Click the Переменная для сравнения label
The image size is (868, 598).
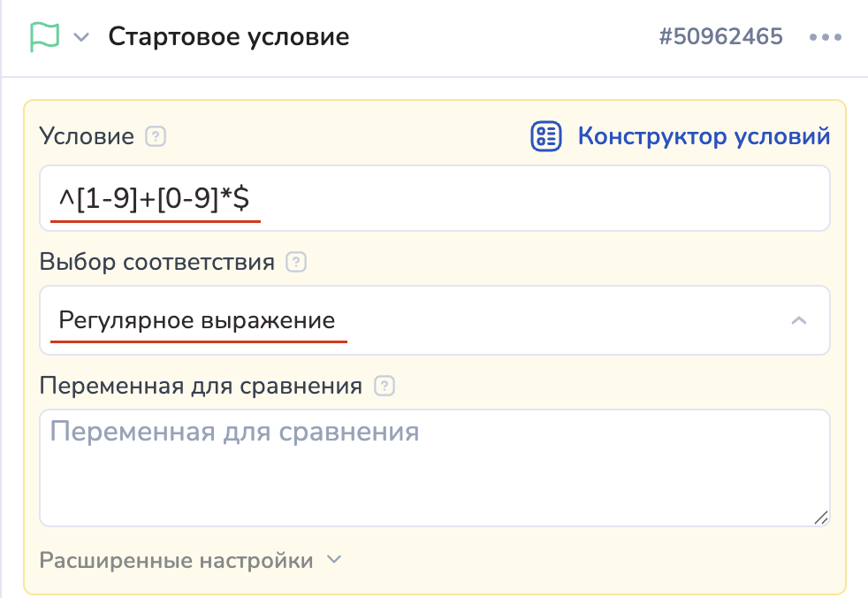click(202, 387)
